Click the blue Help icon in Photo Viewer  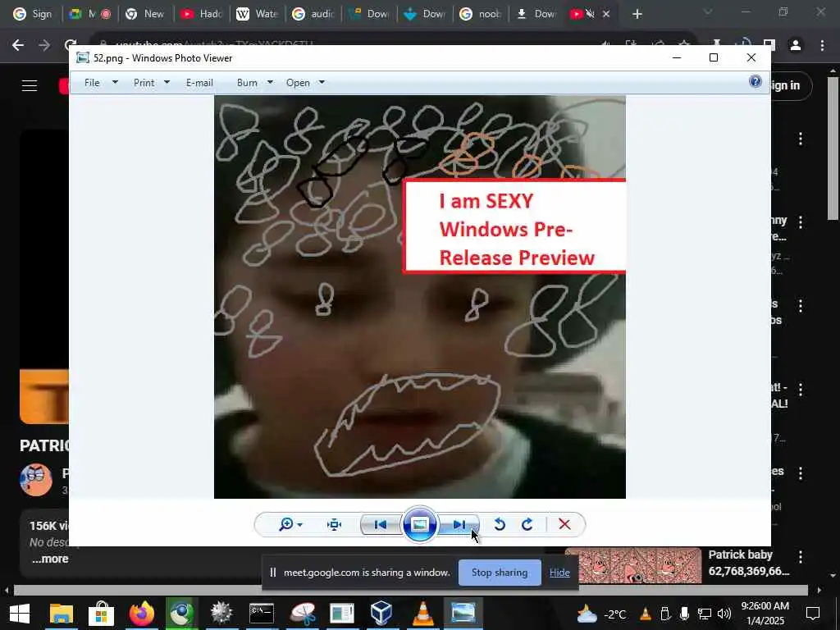point(756,81)
